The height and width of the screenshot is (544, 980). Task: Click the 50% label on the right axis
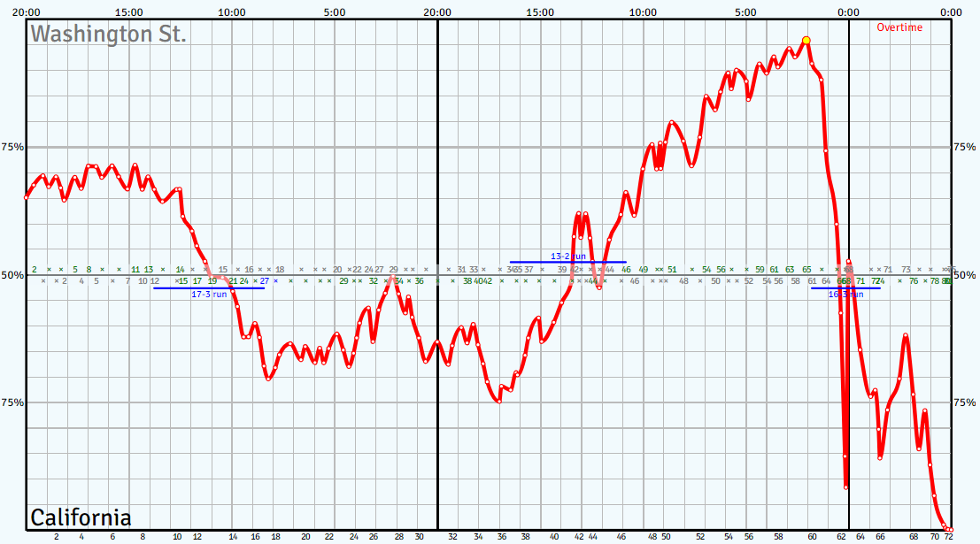pos(964,275)
